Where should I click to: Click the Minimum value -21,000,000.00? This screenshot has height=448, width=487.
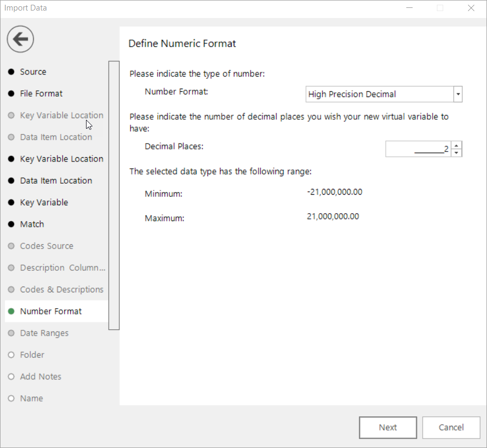click(335, 192)
